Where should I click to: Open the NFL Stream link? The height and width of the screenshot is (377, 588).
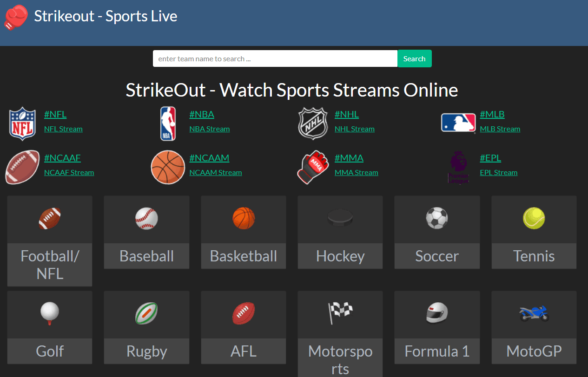point(63,129)
